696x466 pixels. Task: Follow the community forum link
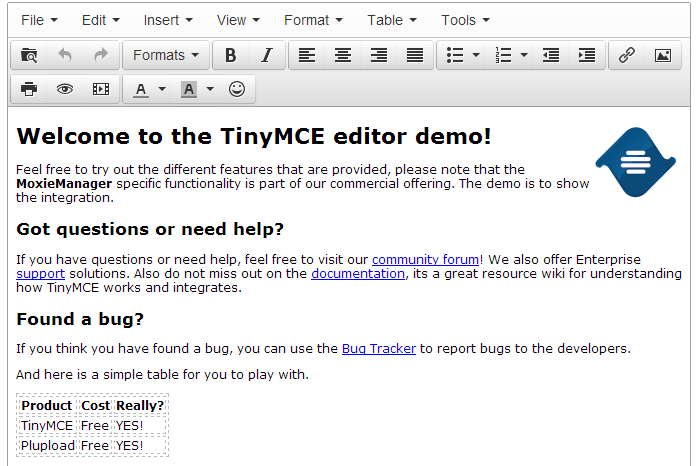coord(425,259)
